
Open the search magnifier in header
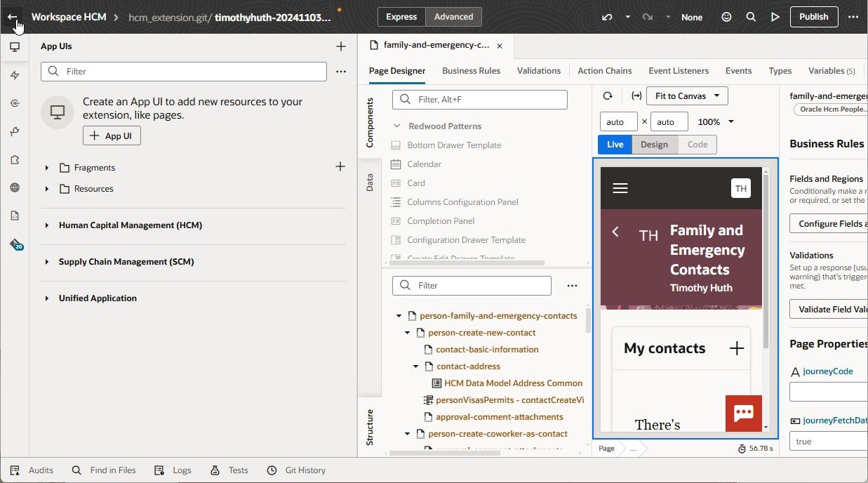pyautogui.click(x=751, y=17)
